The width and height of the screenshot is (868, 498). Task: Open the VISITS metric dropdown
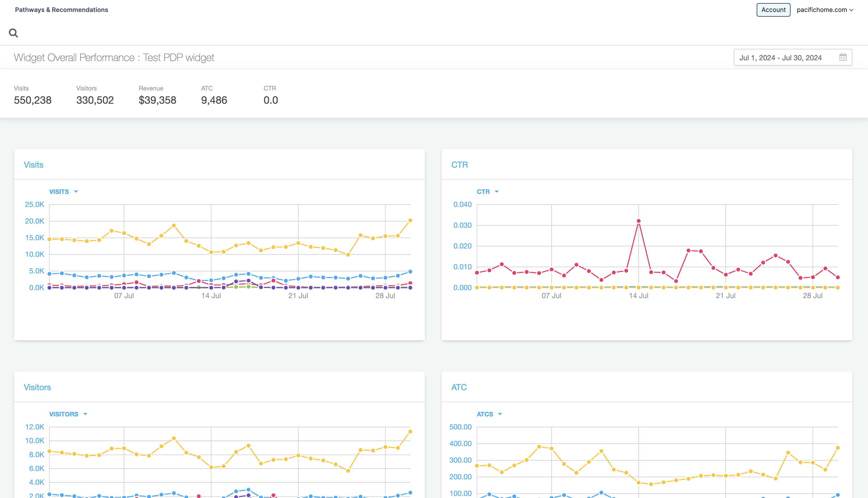[64, 192]
